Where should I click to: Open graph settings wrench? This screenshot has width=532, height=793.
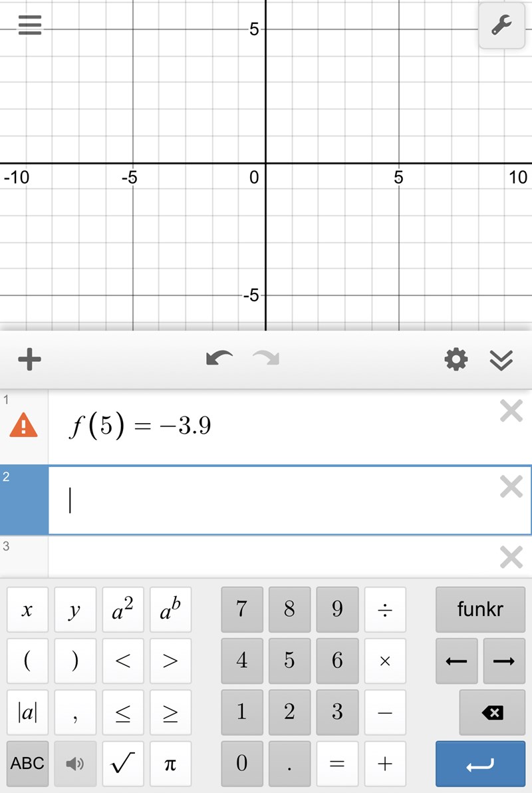pyautogui.click(x=501, y=27)
